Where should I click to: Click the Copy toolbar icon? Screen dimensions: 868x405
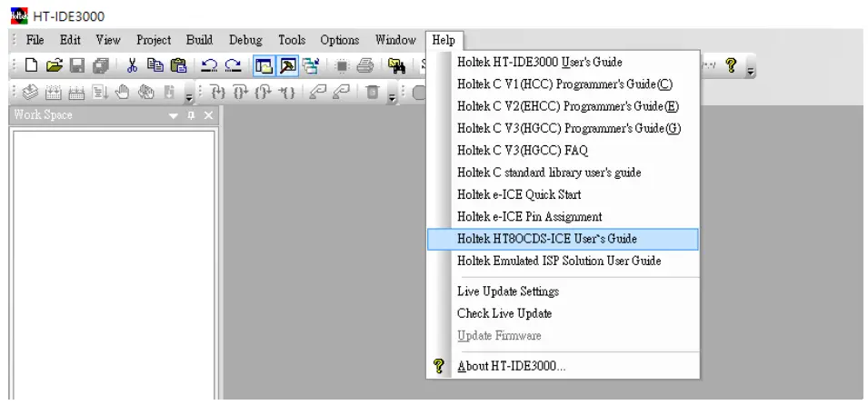coord(155,66)
